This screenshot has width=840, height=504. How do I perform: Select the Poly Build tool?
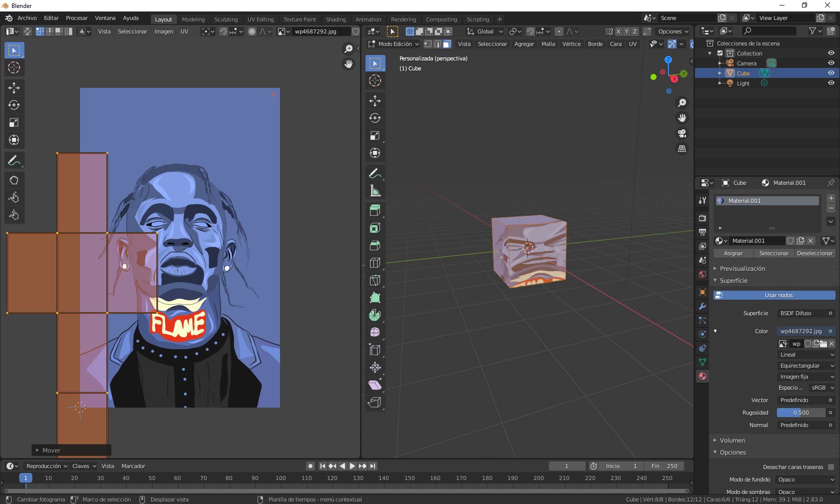click(x=375, y=298)
